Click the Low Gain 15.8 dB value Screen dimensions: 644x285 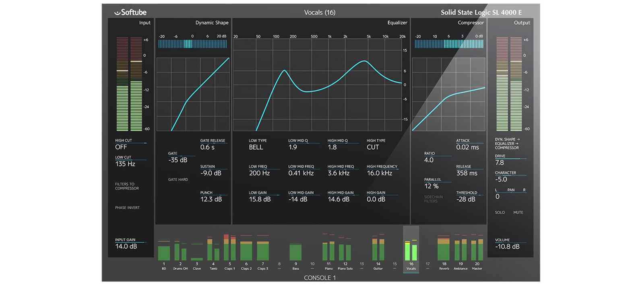260,199
